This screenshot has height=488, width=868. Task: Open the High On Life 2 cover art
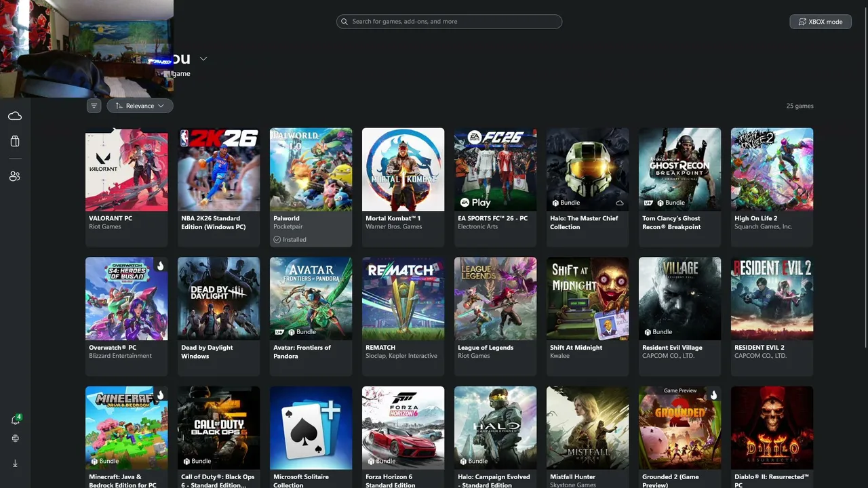click(772, 169)
